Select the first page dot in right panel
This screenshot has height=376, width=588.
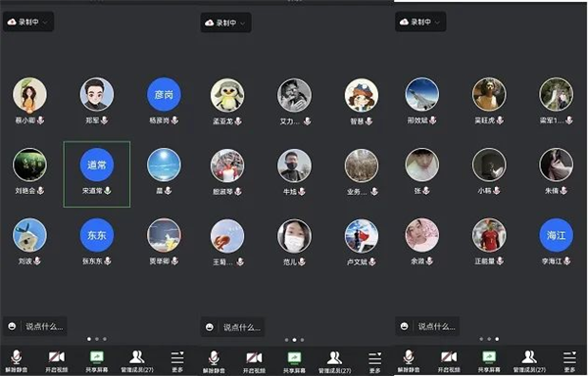pos(481,339)
